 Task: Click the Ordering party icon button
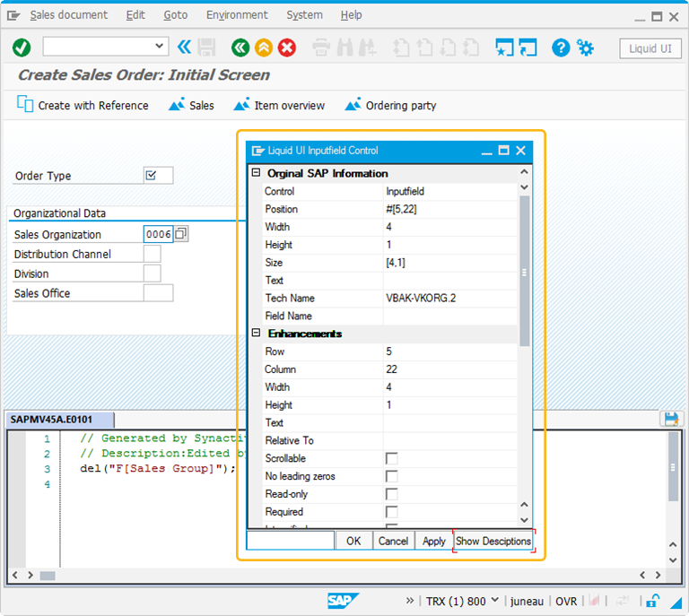[x=390, y=105]
